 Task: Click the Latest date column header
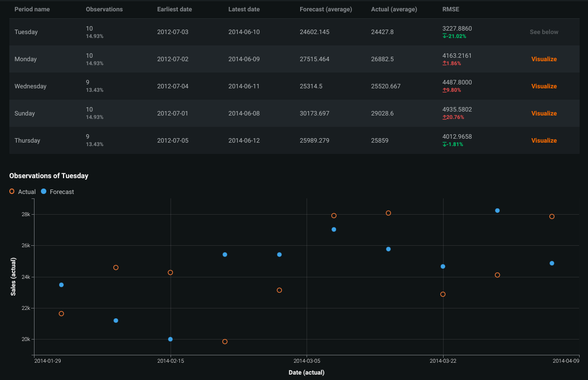point(244,9)
